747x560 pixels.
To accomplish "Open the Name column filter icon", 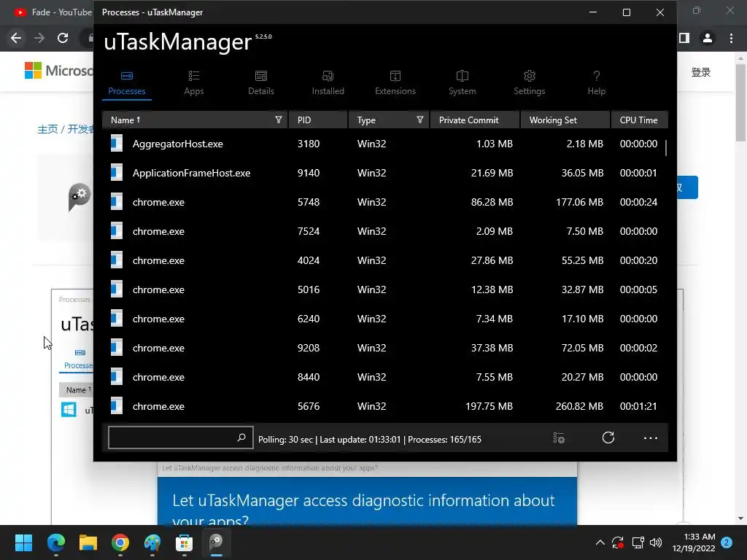I will pyautogui.click(x=279, y=120).
